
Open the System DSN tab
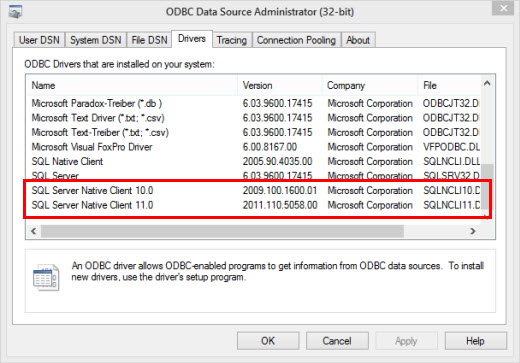(95, 40)
